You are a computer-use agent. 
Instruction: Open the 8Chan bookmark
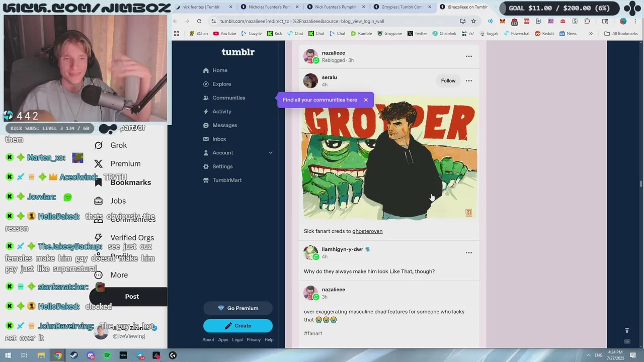click(198, 34)
